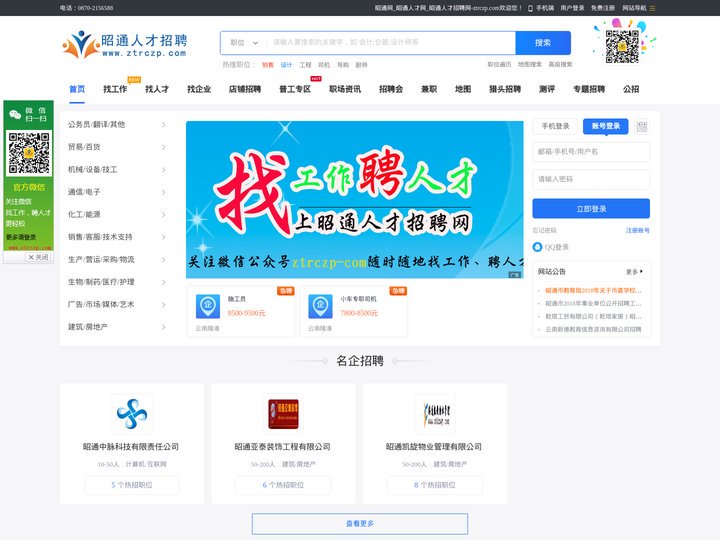Open 猎头招聘 nav item
The width and height of the screenshot is (720, 540).
[505, 89]
